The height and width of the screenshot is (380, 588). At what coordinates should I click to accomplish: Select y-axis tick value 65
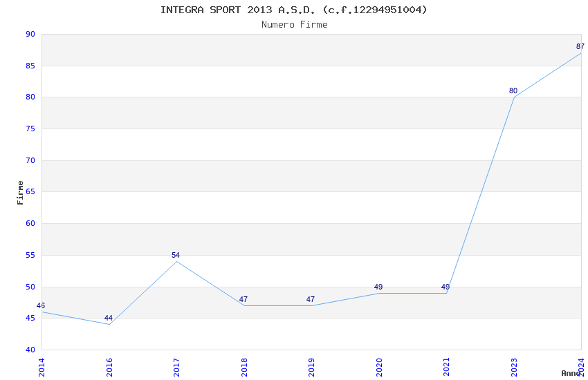30,191
